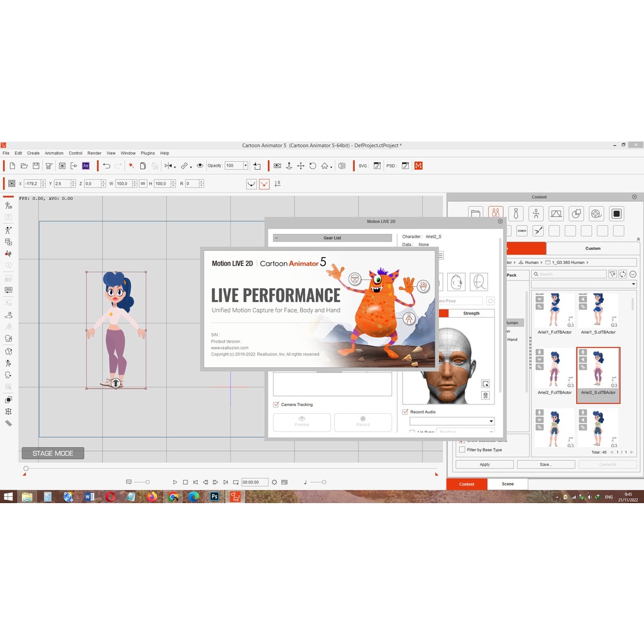
Task: Open the Accessory tie icon in Content
Action: click(x=516, y=214)
